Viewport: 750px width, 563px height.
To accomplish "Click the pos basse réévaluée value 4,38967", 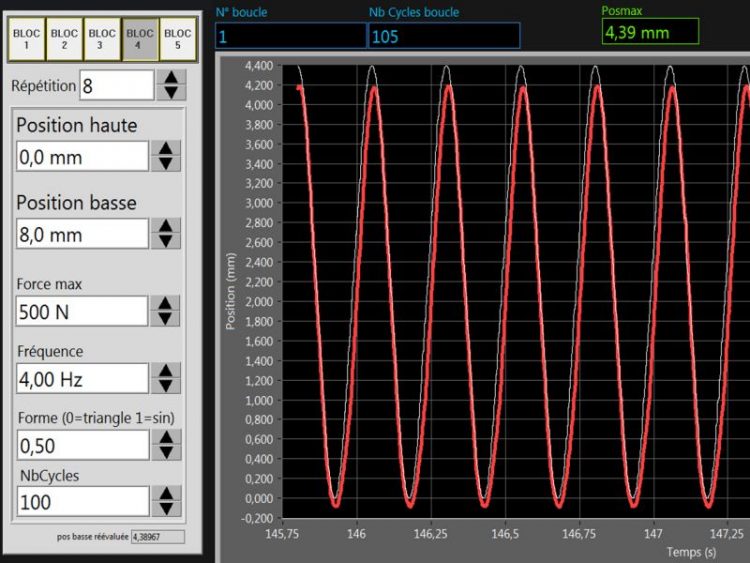I will 158,537.
